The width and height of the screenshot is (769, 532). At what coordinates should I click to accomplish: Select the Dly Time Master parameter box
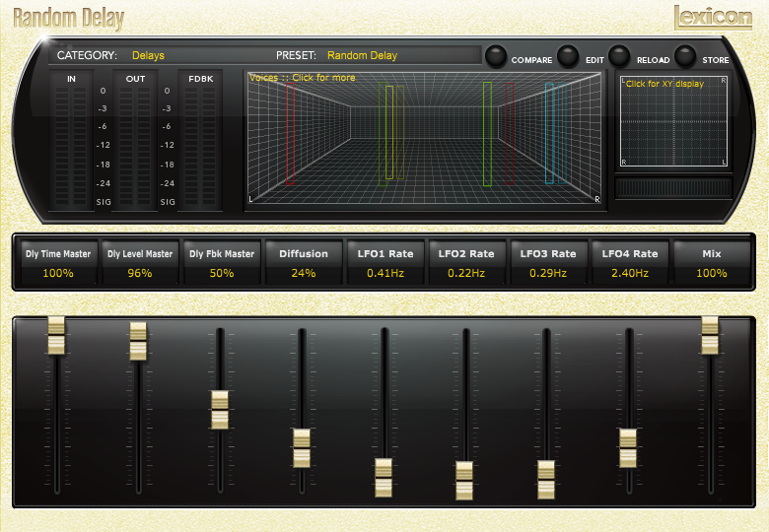tap(58, 262)
